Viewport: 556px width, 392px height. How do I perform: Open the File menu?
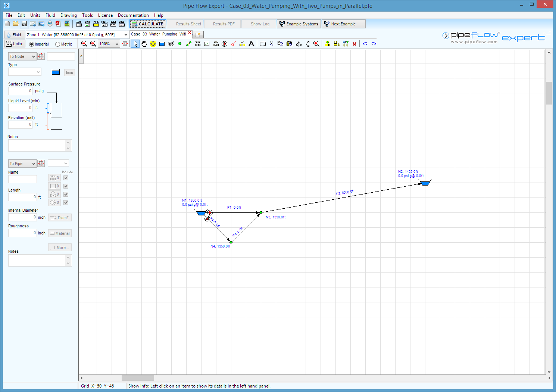tap(9, 15)
